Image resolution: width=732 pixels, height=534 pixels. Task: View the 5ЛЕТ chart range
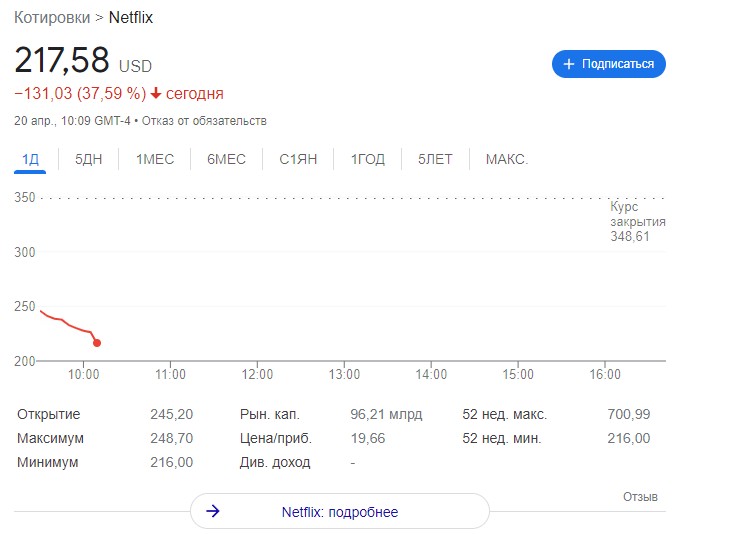click(x=435, y=159)
